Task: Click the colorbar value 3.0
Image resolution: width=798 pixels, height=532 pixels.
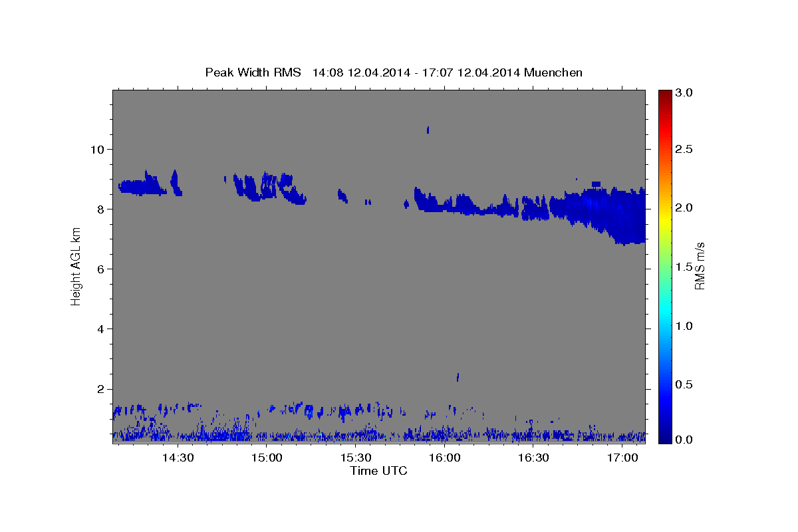Action: pyautogui.click(x=684, y=92)
